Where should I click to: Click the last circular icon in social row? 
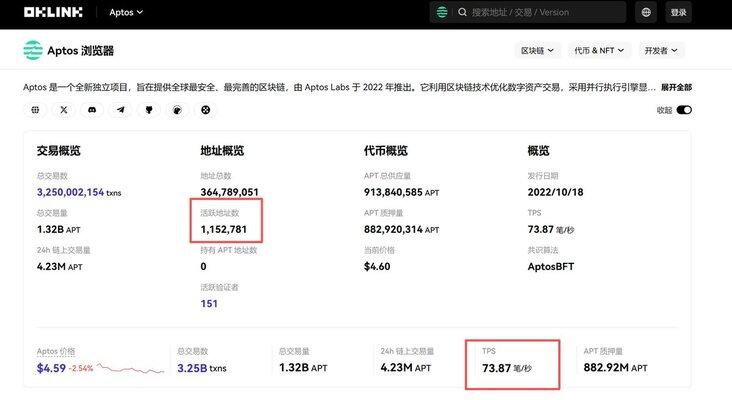pyautogui.click(x=205, y=110)
